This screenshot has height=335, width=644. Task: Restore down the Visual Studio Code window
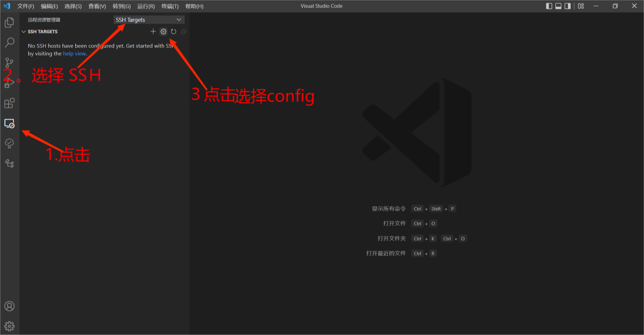[615, 6]
